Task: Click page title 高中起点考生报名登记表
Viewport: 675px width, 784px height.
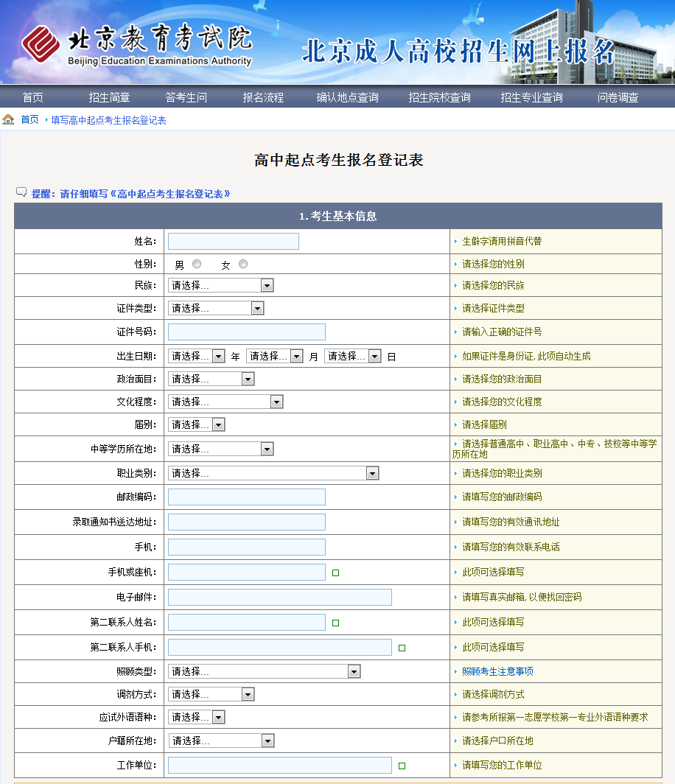Action: 338,160
